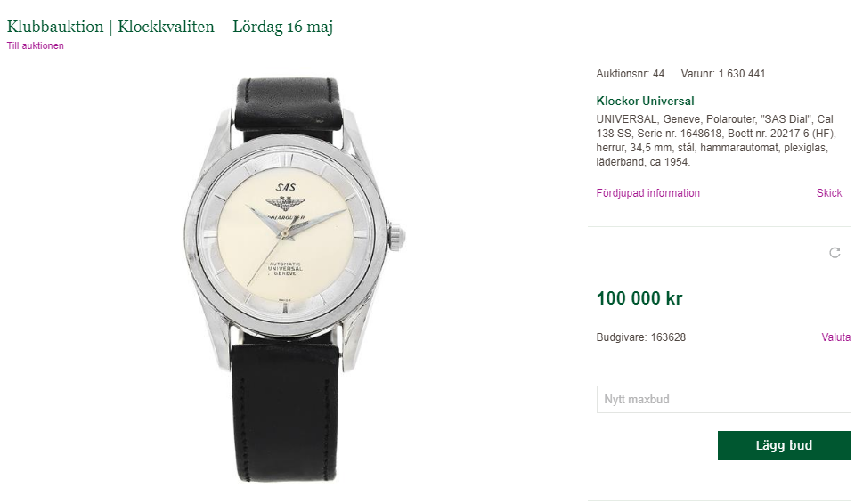Click the centre of the watch hands
The height and width of the screenshot is (504, 863).
click(287, 233)
